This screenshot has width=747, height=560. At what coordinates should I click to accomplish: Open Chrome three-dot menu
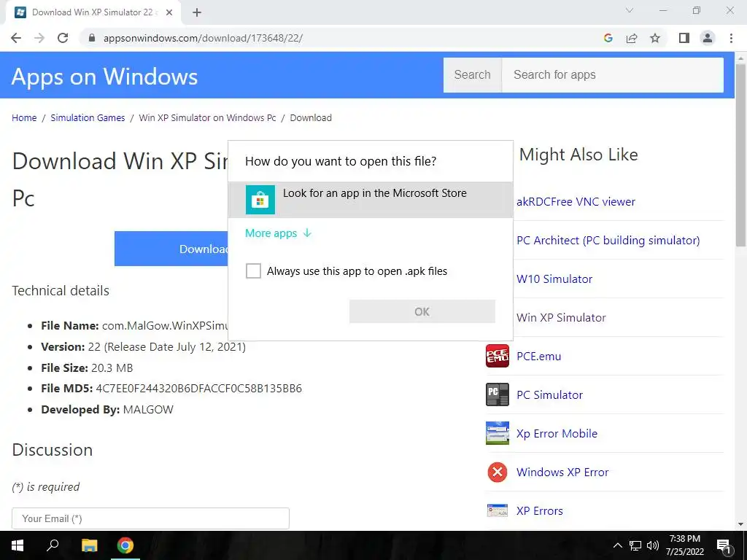click(731, 38)
